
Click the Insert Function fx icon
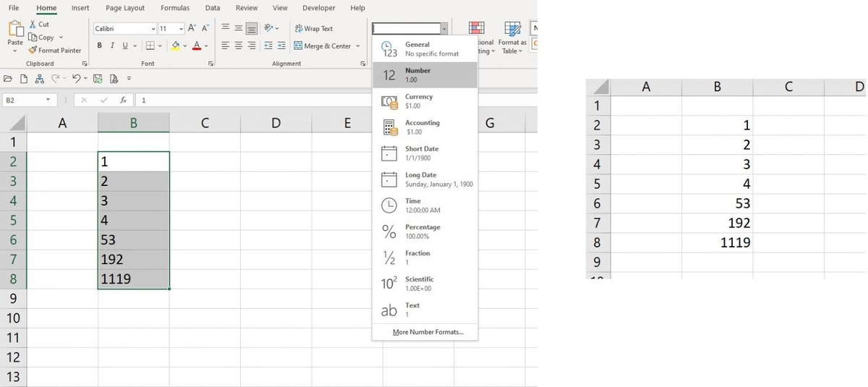pos(124,100)
